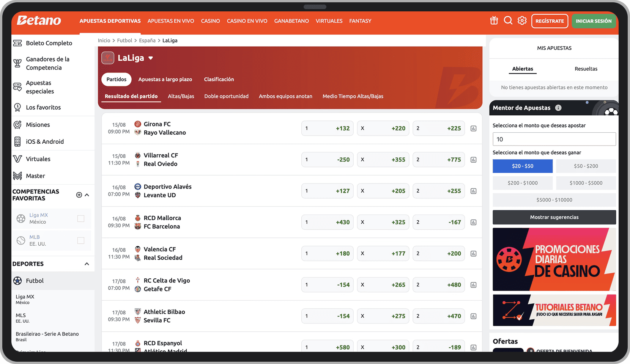Open Master icon in sidebar
Viewport: 630px width, 364px height.
click(17, 176)
